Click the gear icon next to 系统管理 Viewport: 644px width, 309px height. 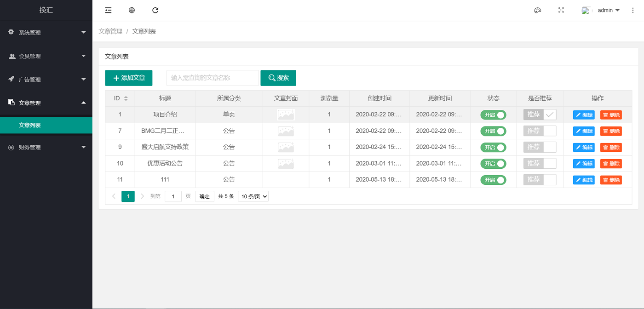click(x=10, y=32)
